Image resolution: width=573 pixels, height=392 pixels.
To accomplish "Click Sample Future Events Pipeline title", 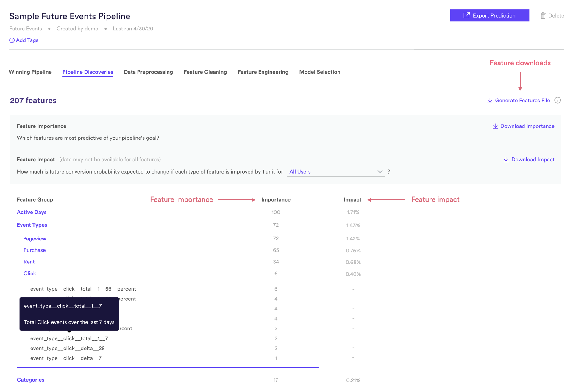I will [x=70, y=16].
